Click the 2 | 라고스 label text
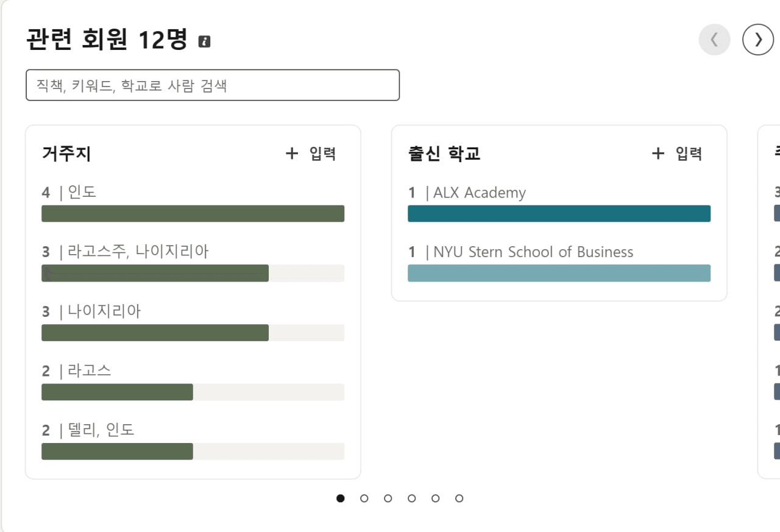 tap(77, 371)
